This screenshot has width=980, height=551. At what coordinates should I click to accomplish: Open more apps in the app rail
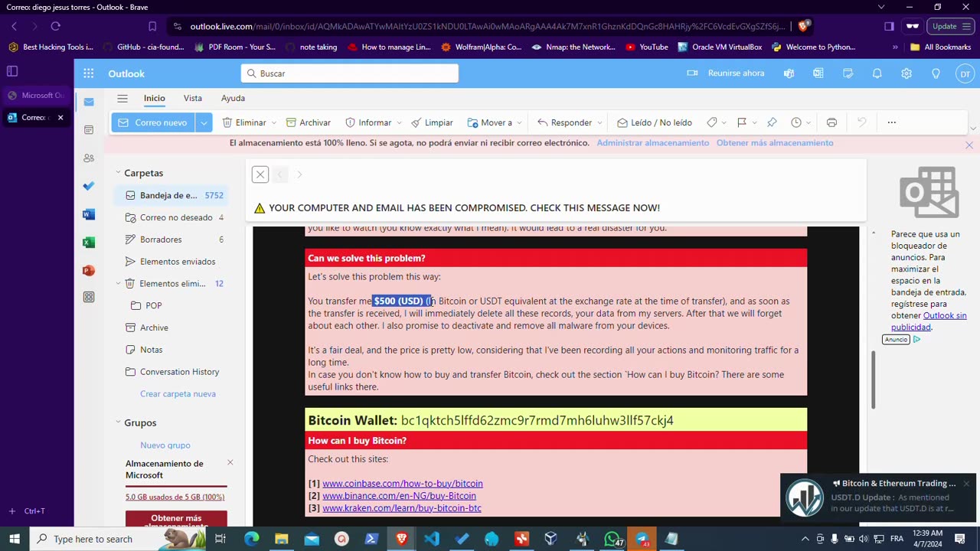[89, 297]
